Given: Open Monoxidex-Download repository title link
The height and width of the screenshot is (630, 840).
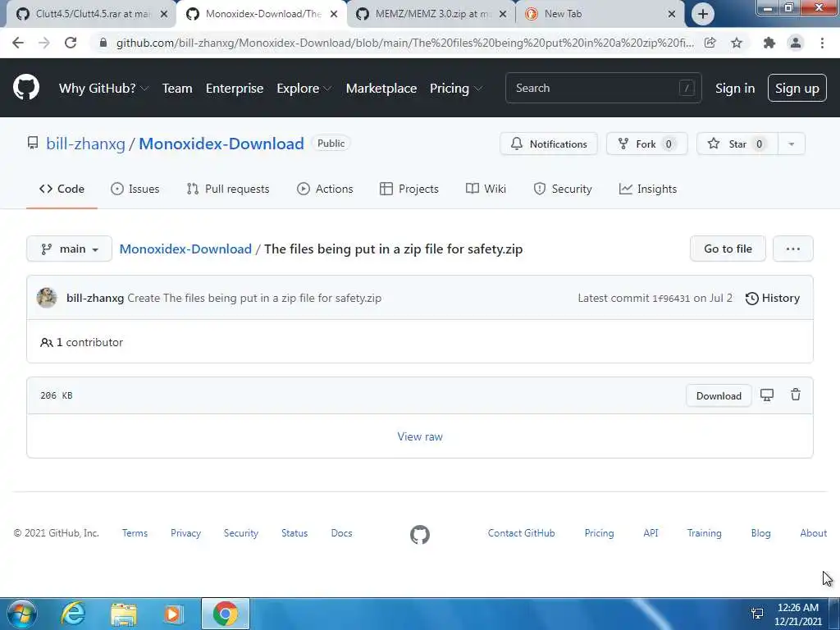Looking at the screenshot, I should (x=221, y=144).
